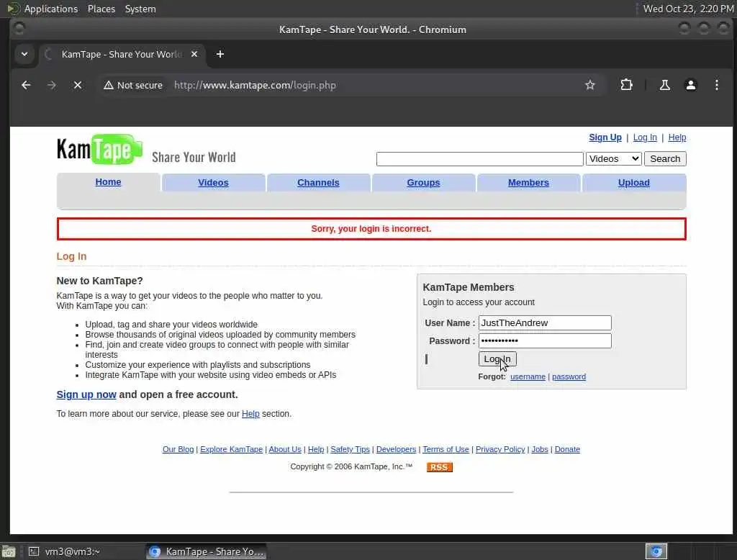Viewport: 737px width, 560px height.
Task: Click the orange RSS badge
Action: pyautogui.click(x=440, y=467)
